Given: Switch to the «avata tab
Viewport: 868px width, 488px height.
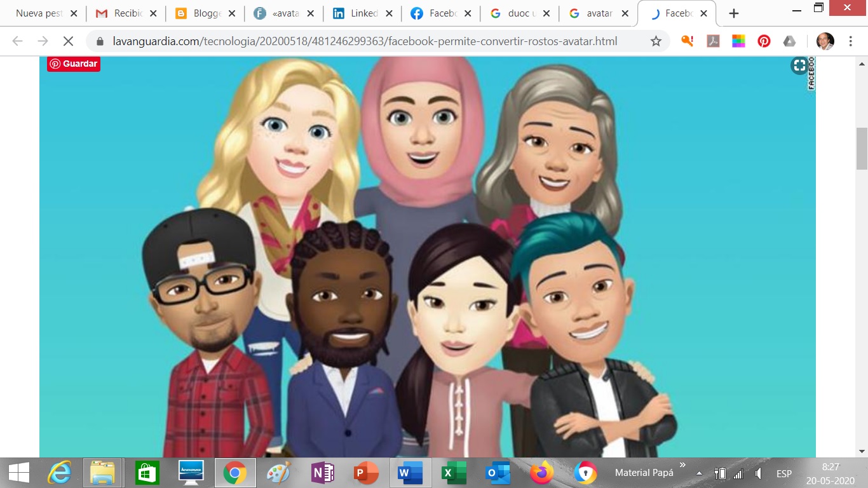Looking at the screenshot, I should coord(276,13).
